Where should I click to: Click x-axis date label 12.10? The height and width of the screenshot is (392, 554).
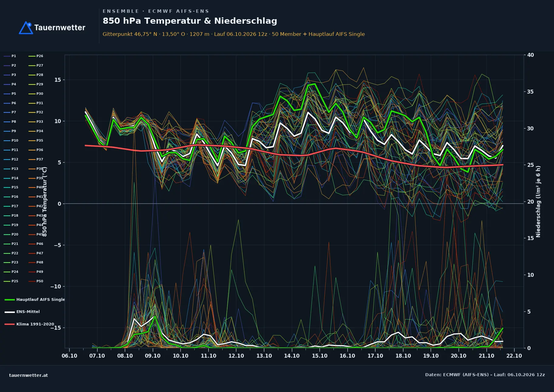(x=236, y=356)
